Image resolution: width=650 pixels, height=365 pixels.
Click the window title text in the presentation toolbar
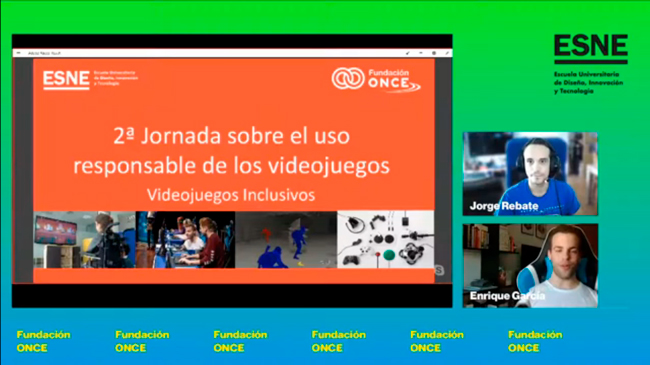point(44,53)
